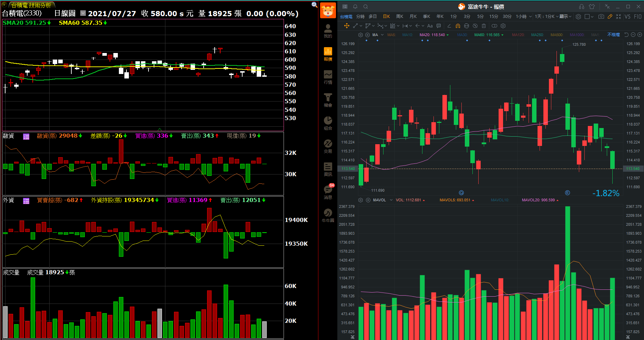Open 機會 opportunities section in the sidebar

pyautogui.click(x=328, y=100)
